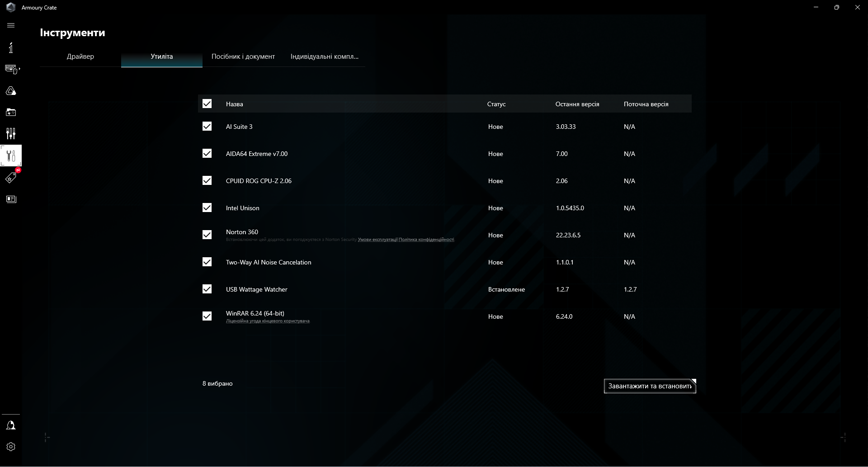This screenshot has height=467, width=868.
Task: Open Armoury Crate settings gear
Action: (10, 447)
